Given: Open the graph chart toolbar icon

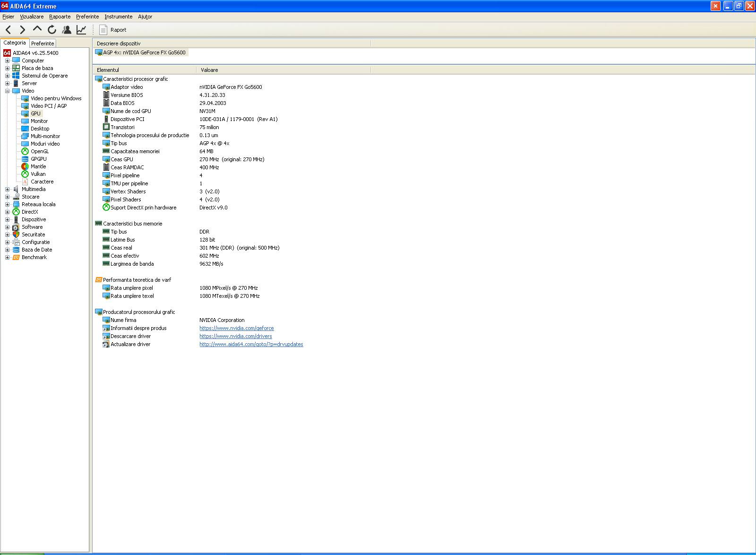Looking at the screenshot, I should [81, 30].
